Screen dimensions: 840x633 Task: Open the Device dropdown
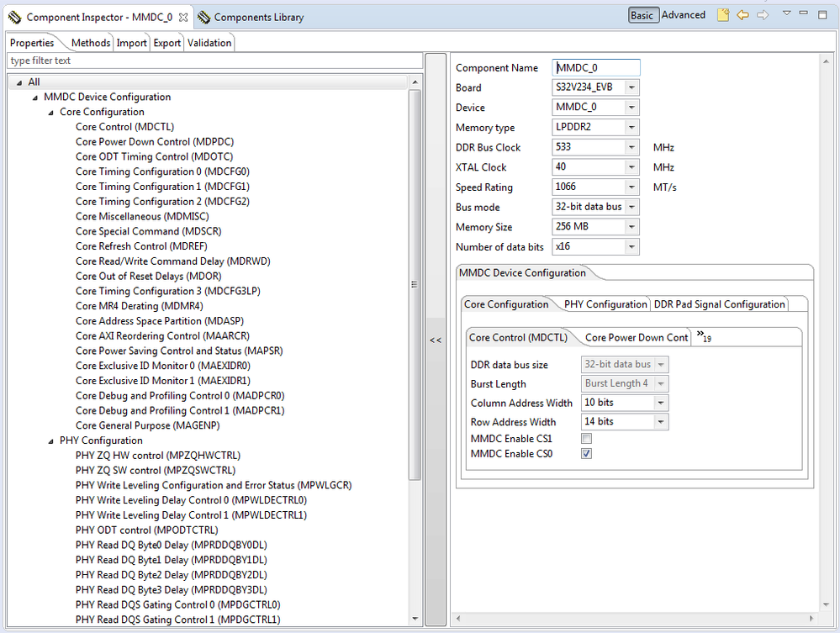[631, 107]
